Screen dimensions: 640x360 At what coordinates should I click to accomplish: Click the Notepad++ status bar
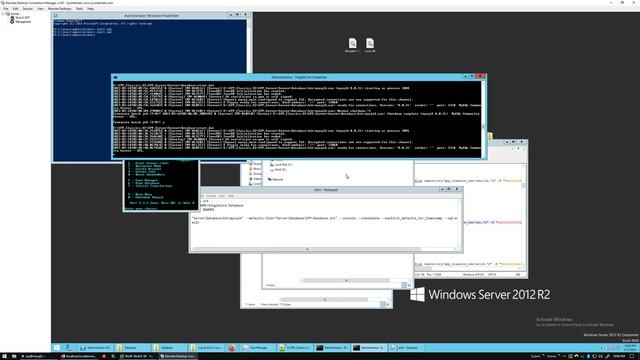point(469,275)
